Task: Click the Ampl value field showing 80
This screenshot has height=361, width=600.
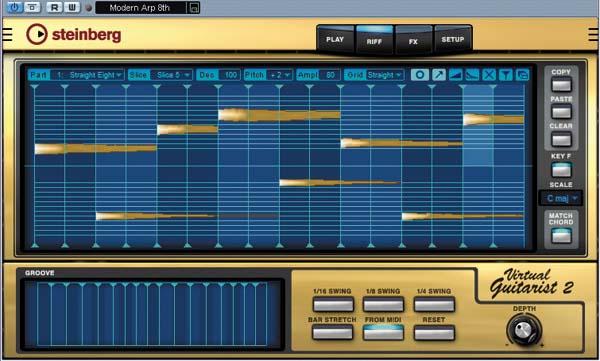Action: click(x=330, y=75)
